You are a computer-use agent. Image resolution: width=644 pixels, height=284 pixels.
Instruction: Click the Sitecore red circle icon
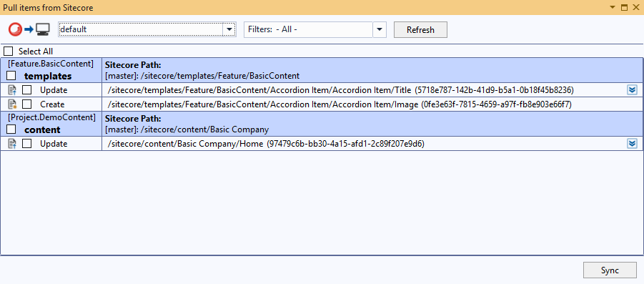tap(15, 29)
